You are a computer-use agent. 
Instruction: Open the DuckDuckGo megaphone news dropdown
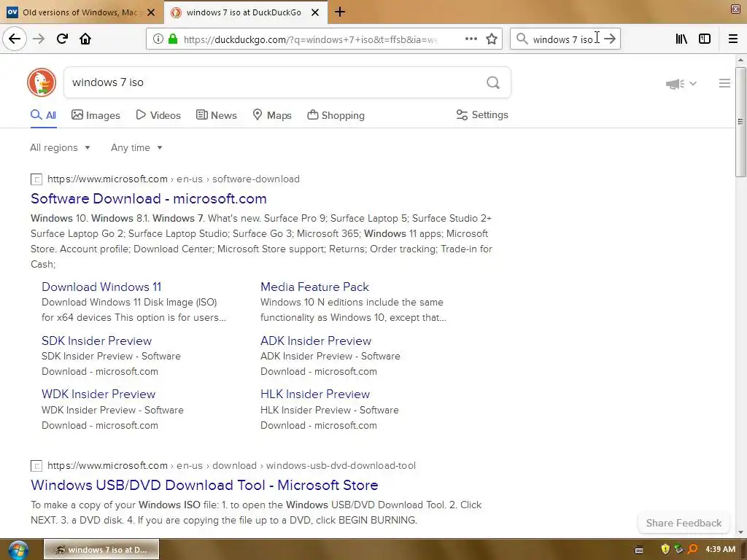pyautogui.click(x=681, y=84)
